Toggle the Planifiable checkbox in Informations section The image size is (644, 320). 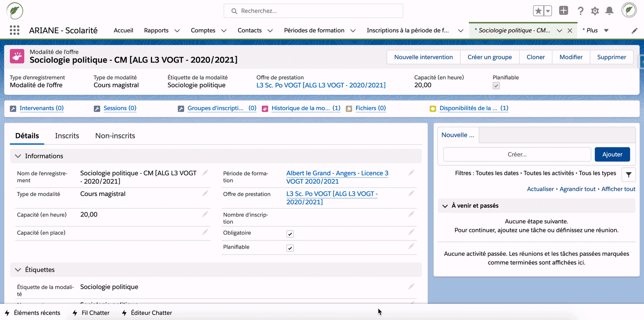coord(290,248)
